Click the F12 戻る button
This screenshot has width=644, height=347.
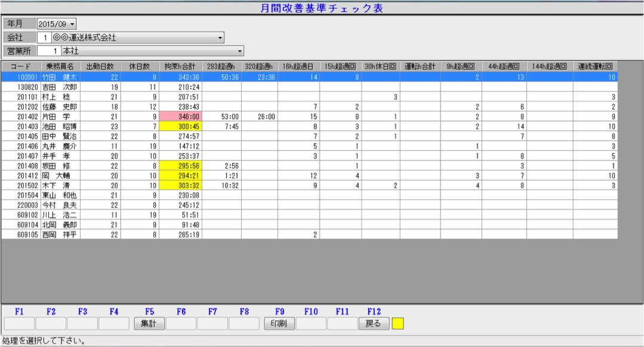pyautogui.click(x=374, y=324)
